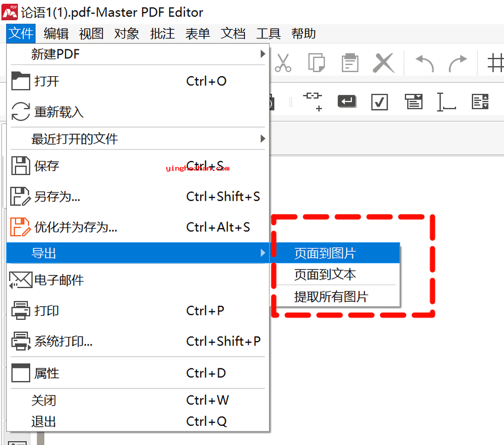Screen dimensions: 504x445
Task: Click the Copy toolbar icon
Action: coord(317,63)
